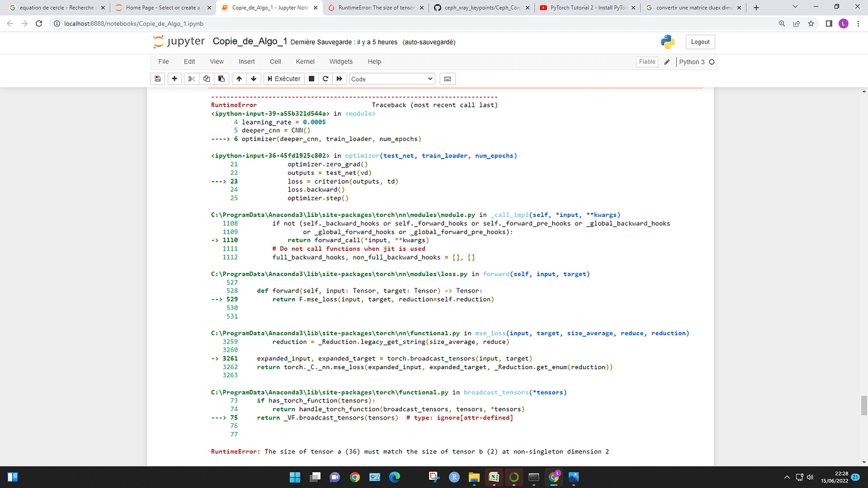Cut selected cells with scissors icon
868x488 pixels.
[x=192, y=79]
